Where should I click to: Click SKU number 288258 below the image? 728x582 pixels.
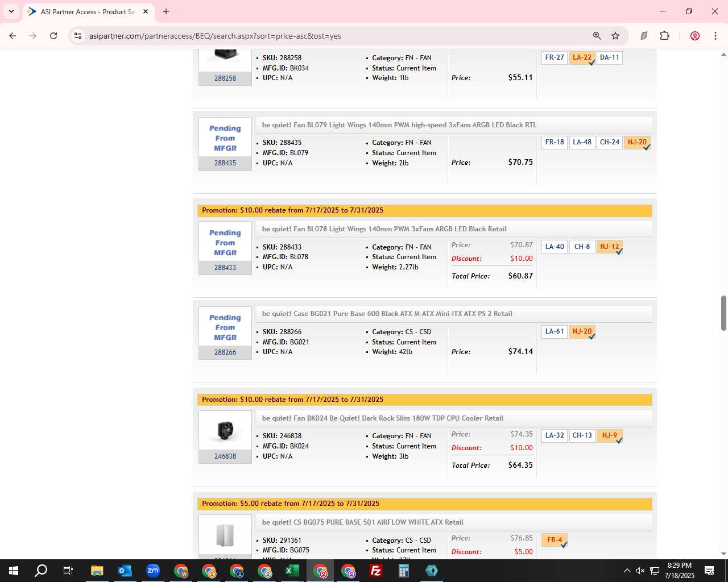(225, 78)
